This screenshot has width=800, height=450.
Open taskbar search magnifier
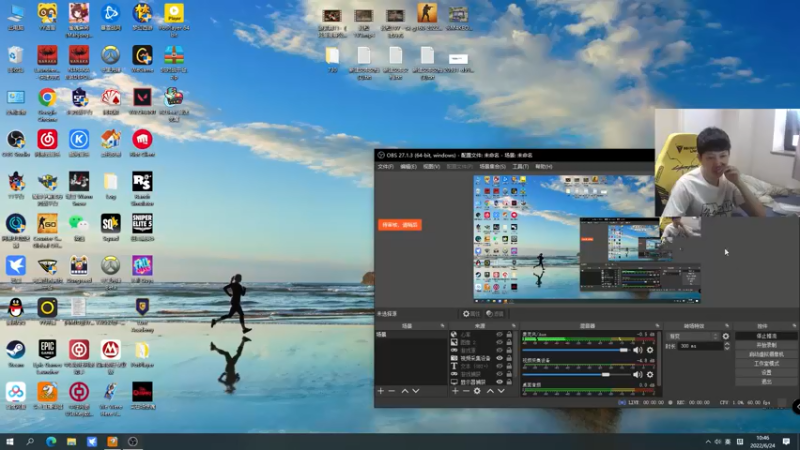(x=30, y=441)
